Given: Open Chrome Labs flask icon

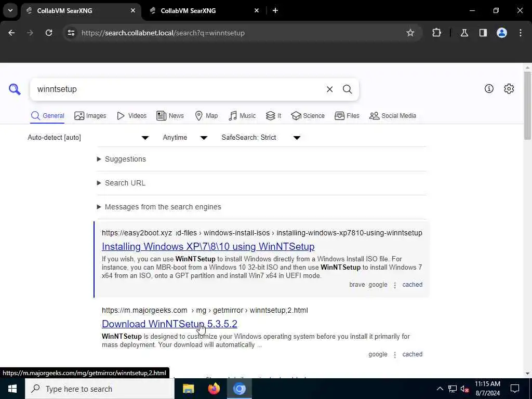Looking at the screenshot, I should (464, 33).
